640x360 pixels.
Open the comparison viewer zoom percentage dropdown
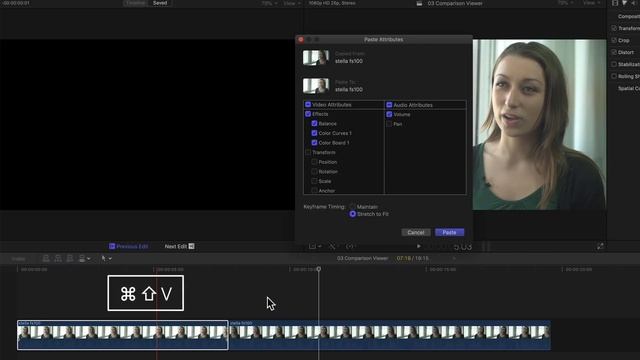click(x=269, y=3)
